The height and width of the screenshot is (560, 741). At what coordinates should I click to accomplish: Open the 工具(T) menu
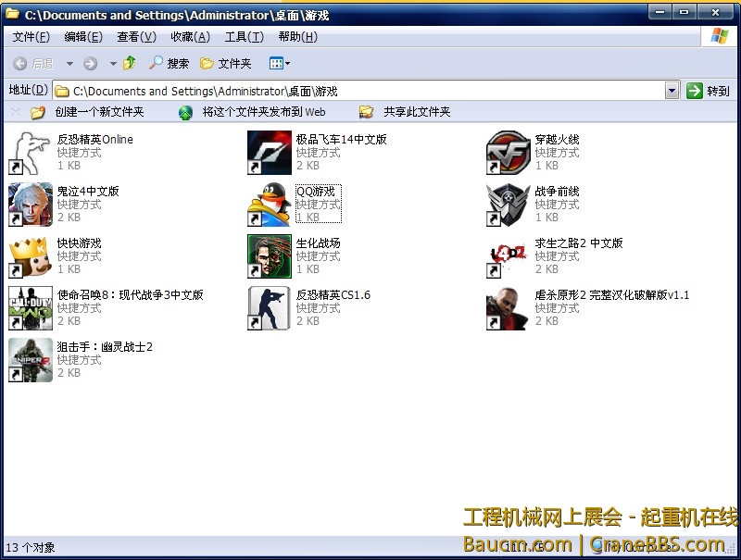click(244, 37)
